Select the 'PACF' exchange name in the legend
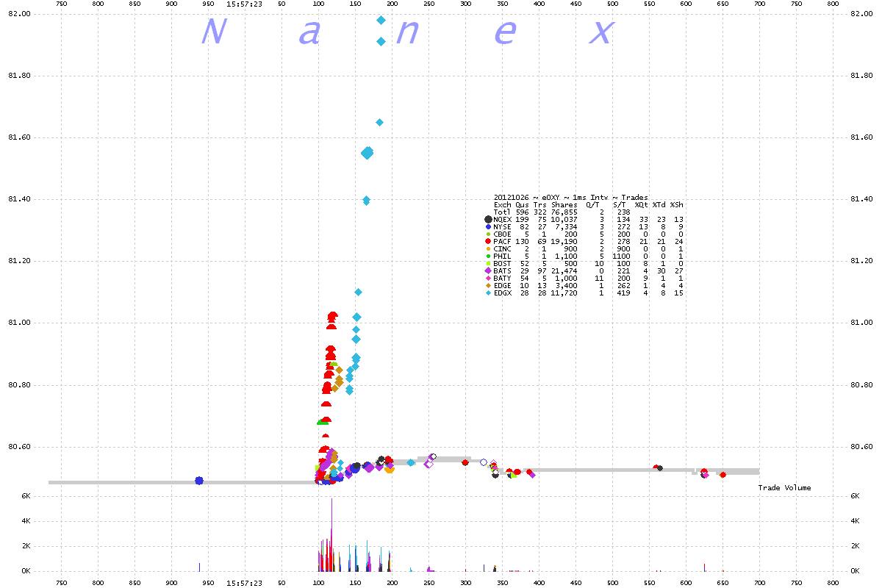The width and height of the screenshot is (882, 588). point(503,241)
